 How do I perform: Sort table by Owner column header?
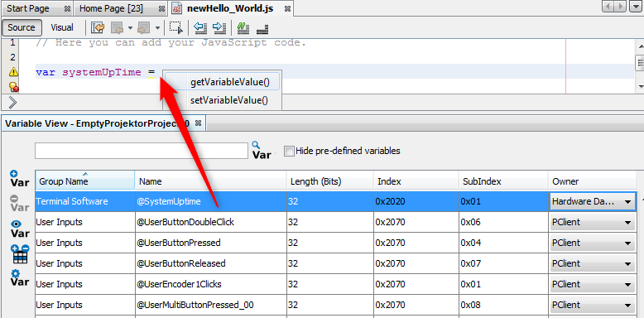click(592, 181)
